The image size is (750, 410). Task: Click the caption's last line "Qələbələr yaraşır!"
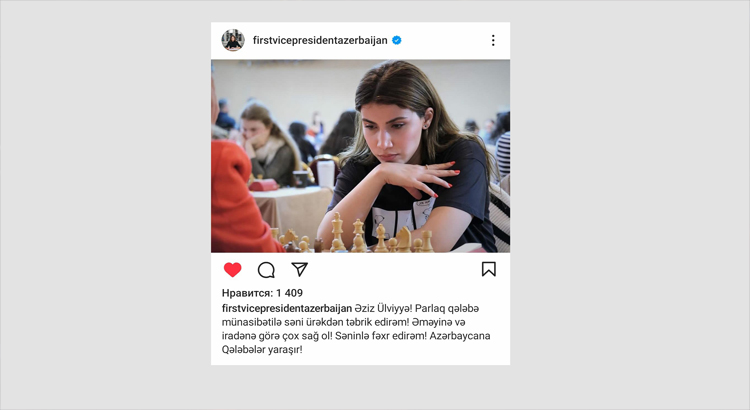tap(262, 350)
